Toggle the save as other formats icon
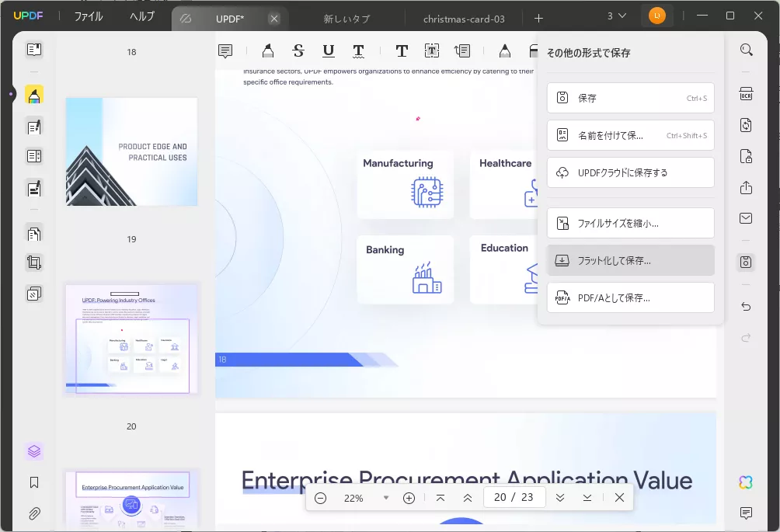The image size is (780, 532). 746,262
